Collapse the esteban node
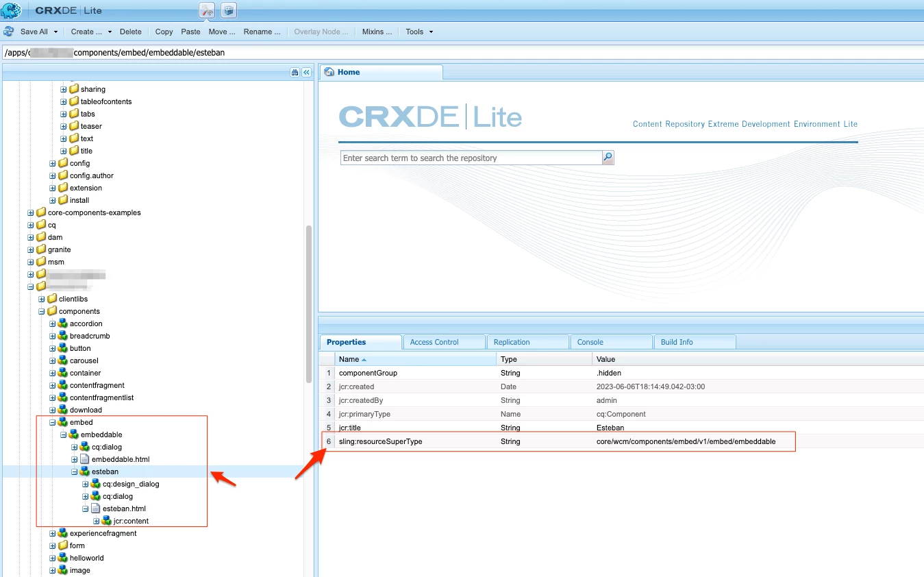This screenshot has height=577, width=924. point(75,471)
